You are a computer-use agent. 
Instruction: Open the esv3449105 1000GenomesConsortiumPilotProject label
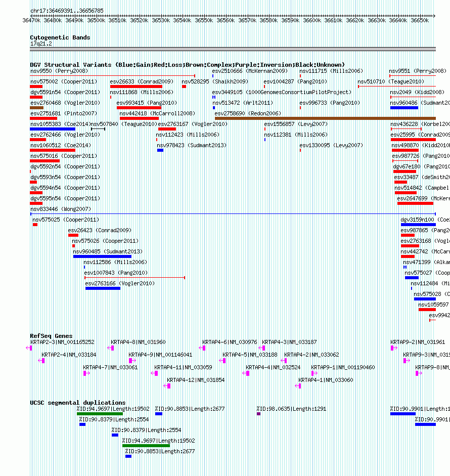tap(282, 92)
